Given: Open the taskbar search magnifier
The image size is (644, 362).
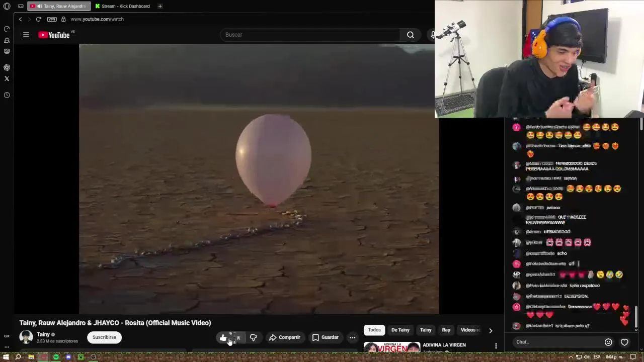Looking at the screenshot, I should [x=18, y=357].
